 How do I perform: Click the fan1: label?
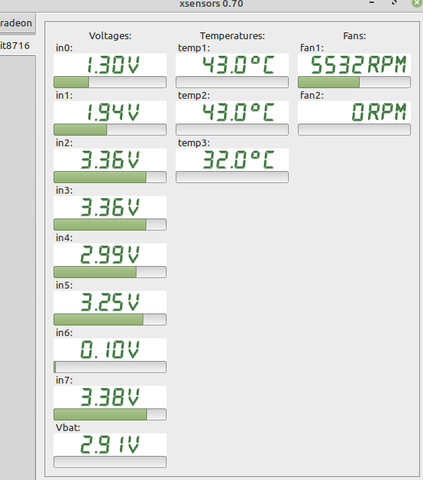pyautogui.click(x=312, y=48)
